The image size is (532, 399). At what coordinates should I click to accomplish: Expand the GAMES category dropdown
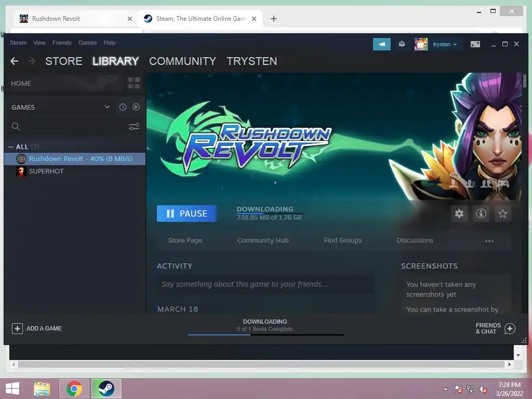tap(107, 107)
